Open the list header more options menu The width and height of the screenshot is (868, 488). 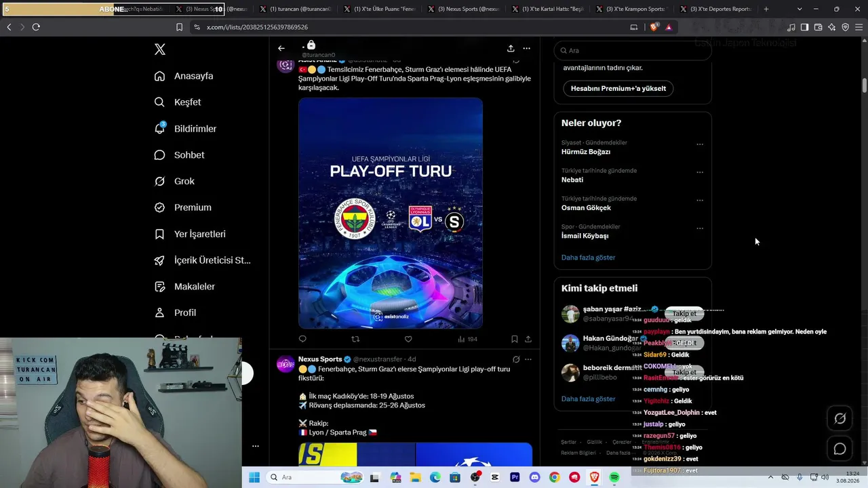[x=526, y=48]
